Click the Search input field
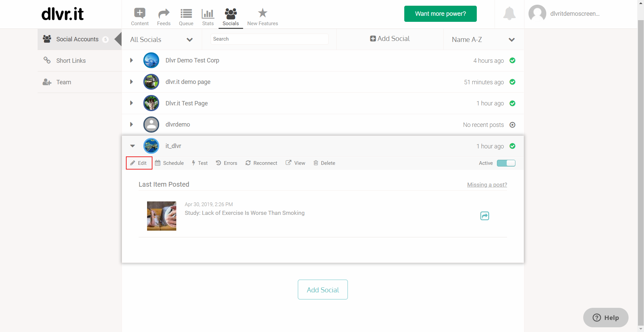Screen dimensions: 644x332 pos(270,39)
